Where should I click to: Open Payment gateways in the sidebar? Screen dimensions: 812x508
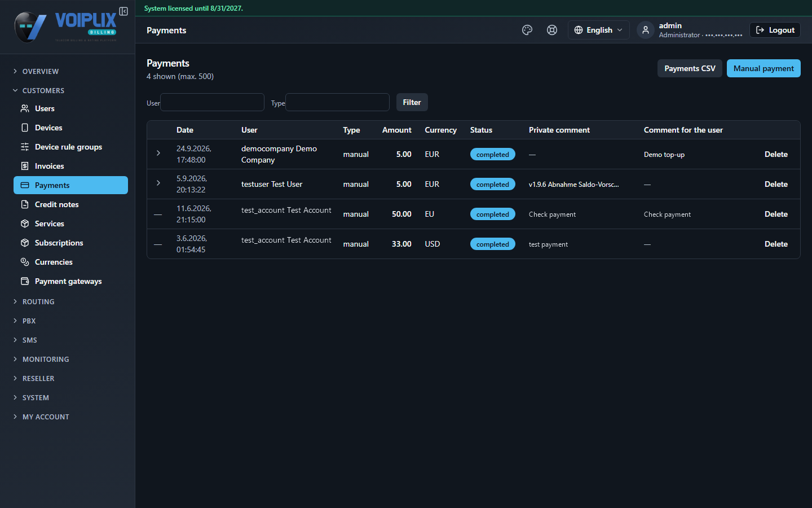(x=70, y=281)
